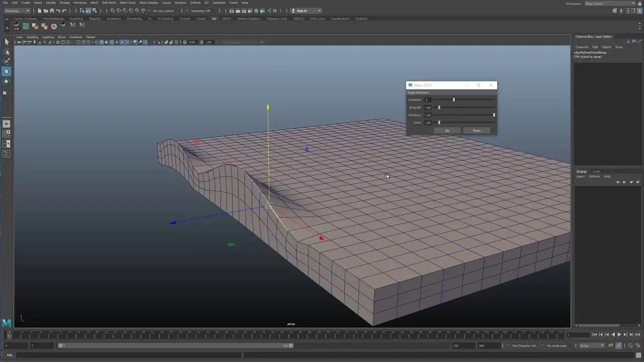Click the Controller slider handle

tap(454, 100)
